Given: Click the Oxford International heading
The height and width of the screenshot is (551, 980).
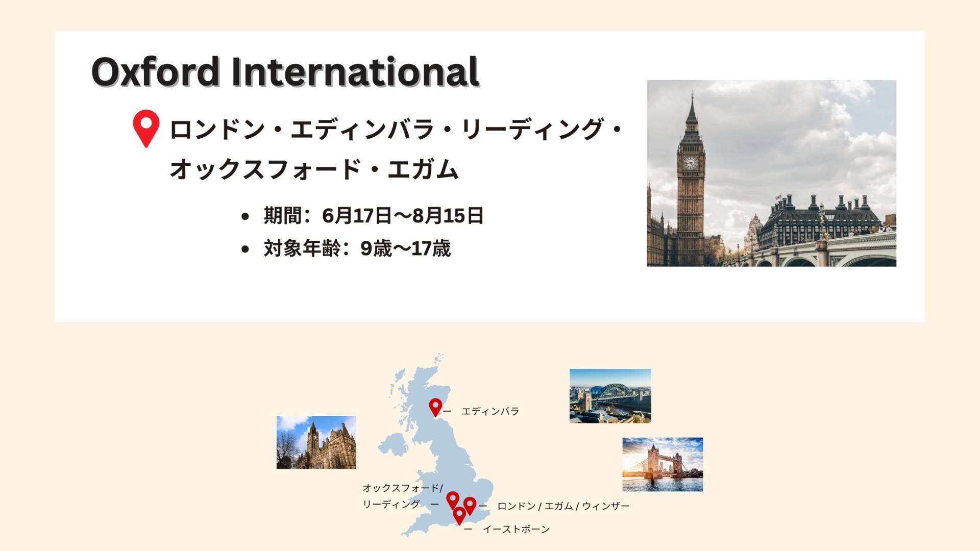Looking at the screenshot, I should tap(285, 71).
